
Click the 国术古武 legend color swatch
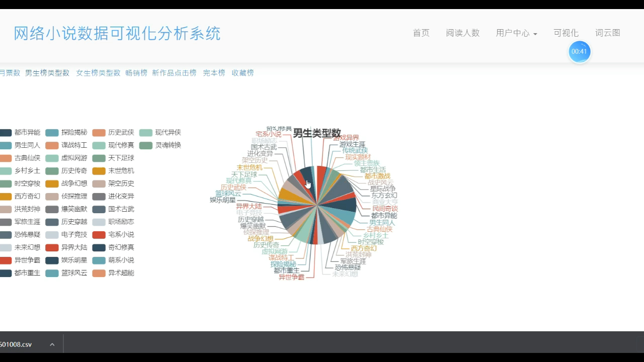(99, 209)
